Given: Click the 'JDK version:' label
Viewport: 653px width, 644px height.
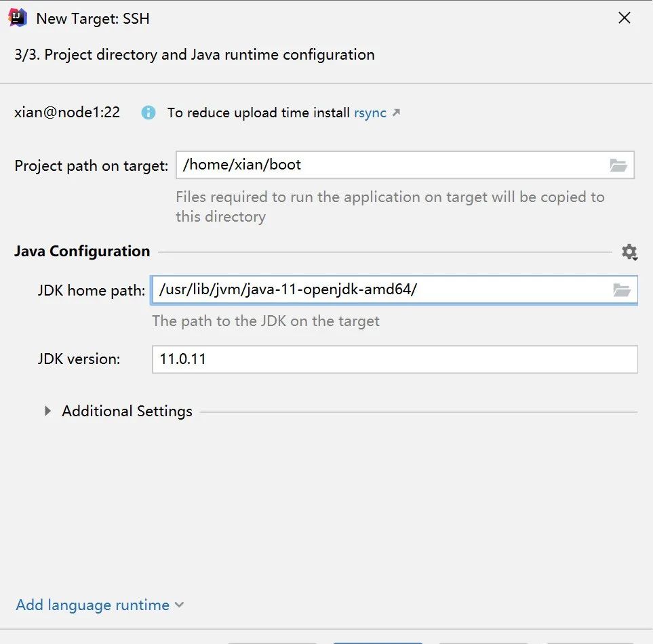Looking at the screenshot, I should 79,359.
